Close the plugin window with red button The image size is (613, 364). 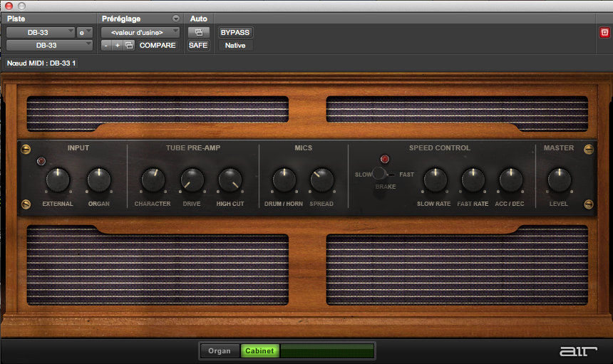pos(9,6)
